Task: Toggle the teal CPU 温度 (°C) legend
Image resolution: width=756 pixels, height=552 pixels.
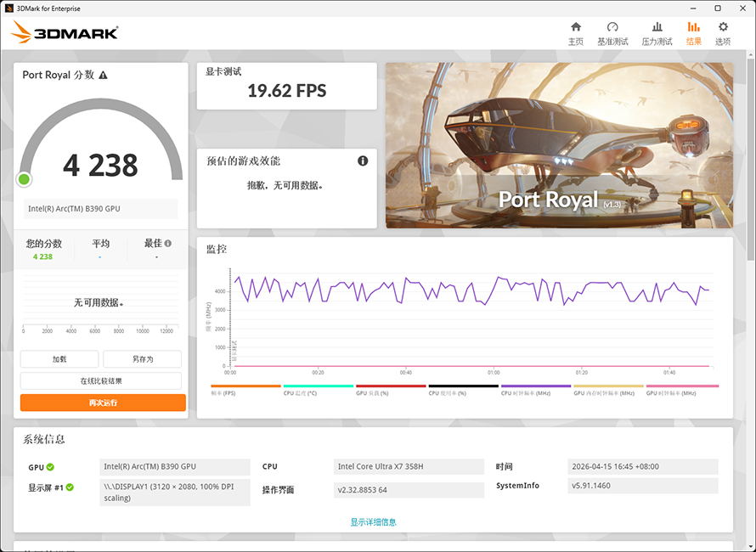Action: (319, 390)
